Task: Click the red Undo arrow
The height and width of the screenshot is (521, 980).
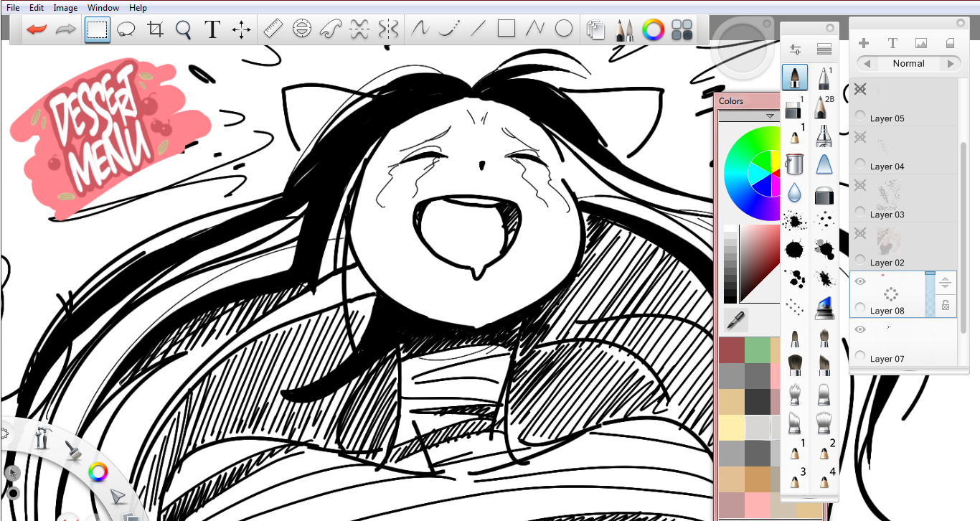Action: pos(37,29)
